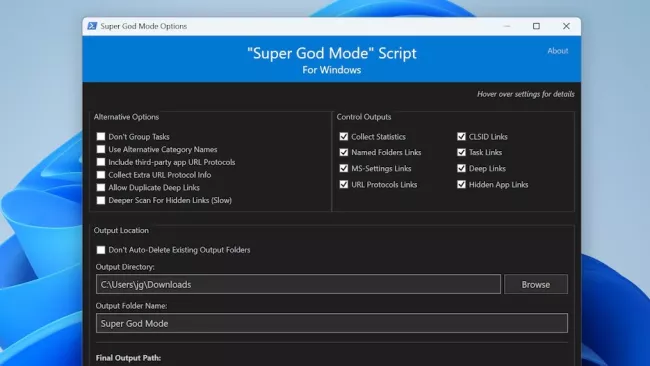Minimize the Super God Mode Options window
This screenshot has width=650, height=366.
pos(507,26)
